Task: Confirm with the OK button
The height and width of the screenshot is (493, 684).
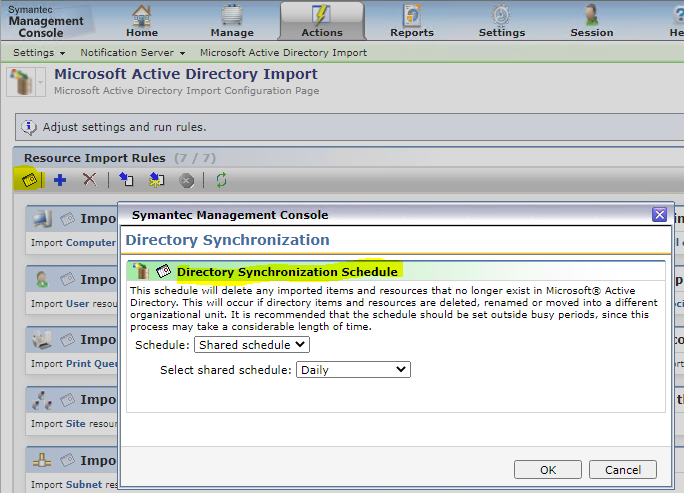Action: pos(548,470)
